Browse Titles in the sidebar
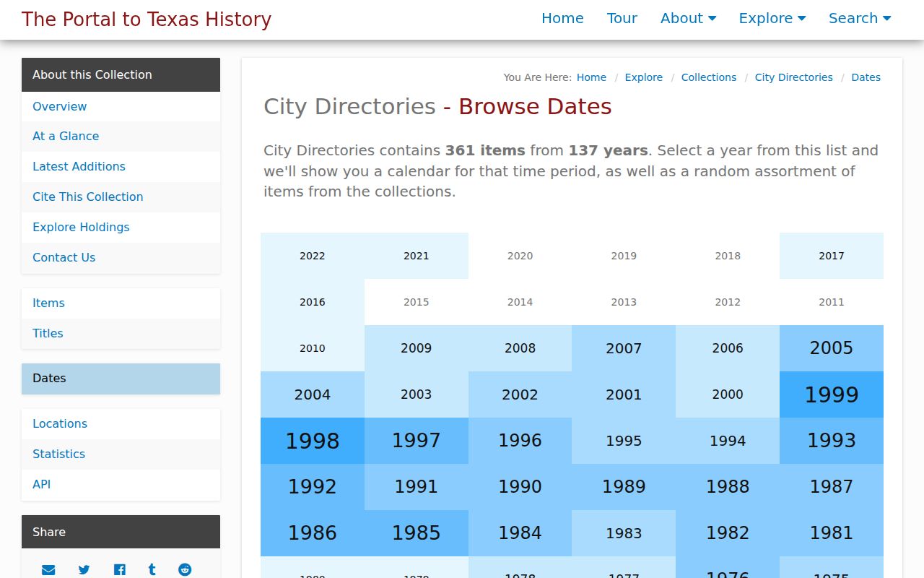924x578 pixels. 121,333
